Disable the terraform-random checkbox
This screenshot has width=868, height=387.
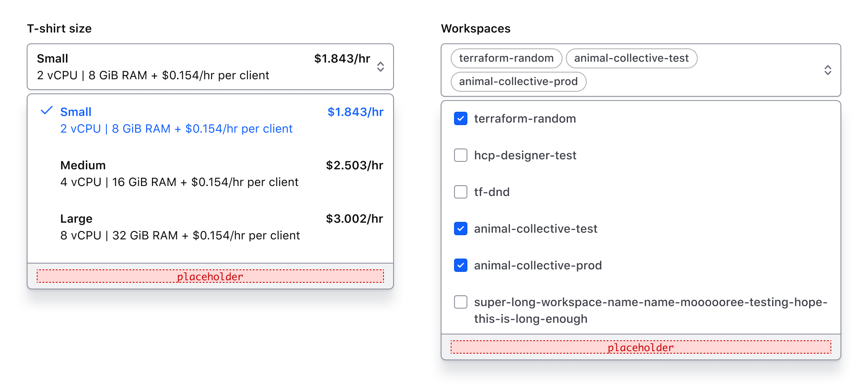[x=460, y=119]
